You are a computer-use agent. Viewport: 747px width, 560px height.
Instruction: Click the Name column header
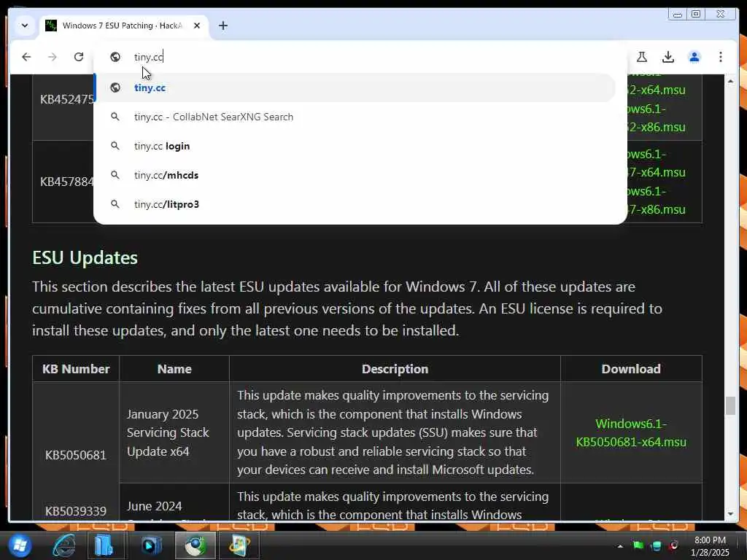click(174, 368)
